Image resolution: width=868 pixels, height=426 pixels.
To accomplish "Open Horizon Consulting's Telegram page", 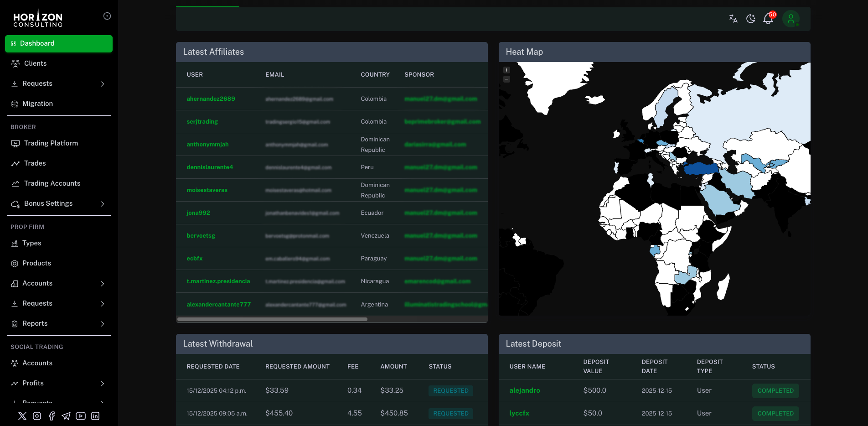I will point(66,416).
